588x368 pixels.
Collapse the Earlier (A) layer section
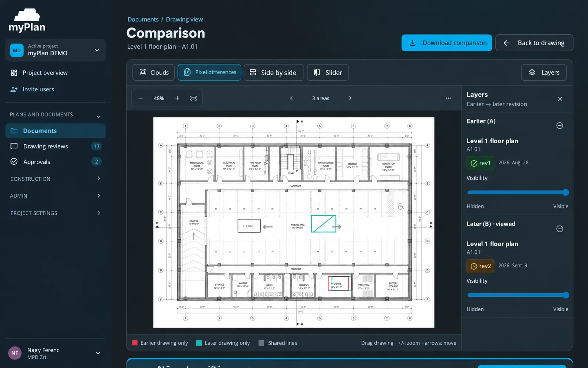[560, 126]
